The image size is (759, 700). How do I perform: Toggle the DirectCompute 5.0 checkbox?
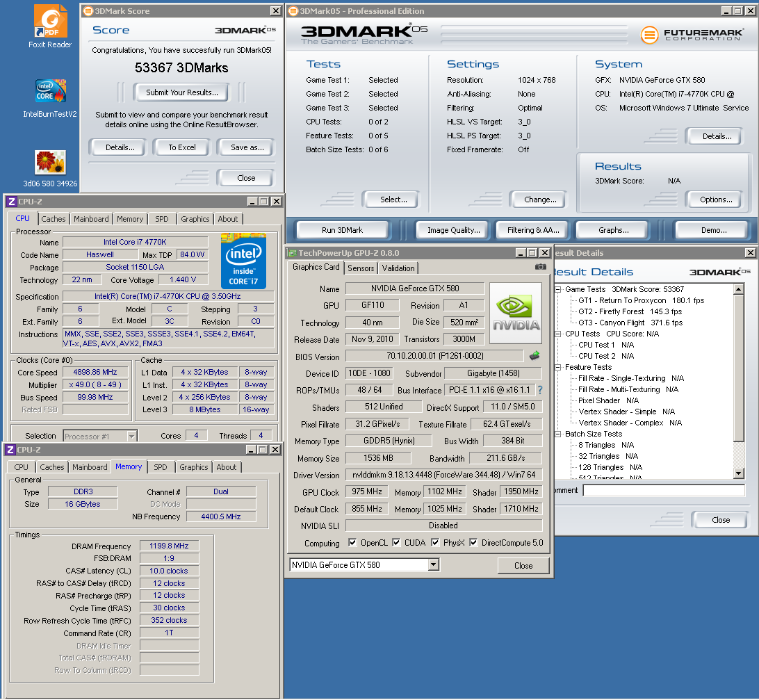tap(473, 542)
